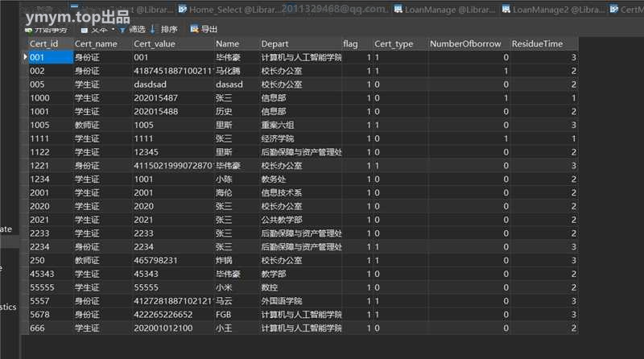Click Depart cell 教务处
The image size is (644, 359).
[300, 179]
